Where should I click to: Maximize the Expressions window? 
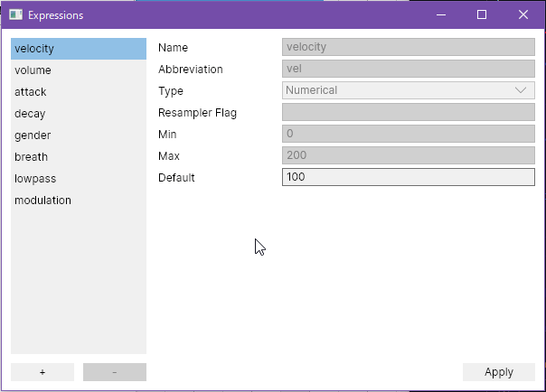(482, 15)
